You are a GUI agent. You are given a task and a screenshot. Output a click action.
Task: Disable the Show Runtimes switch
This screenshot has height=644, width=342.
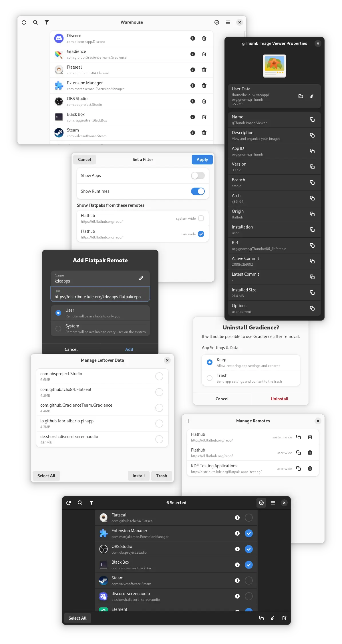tap(198, 191)
